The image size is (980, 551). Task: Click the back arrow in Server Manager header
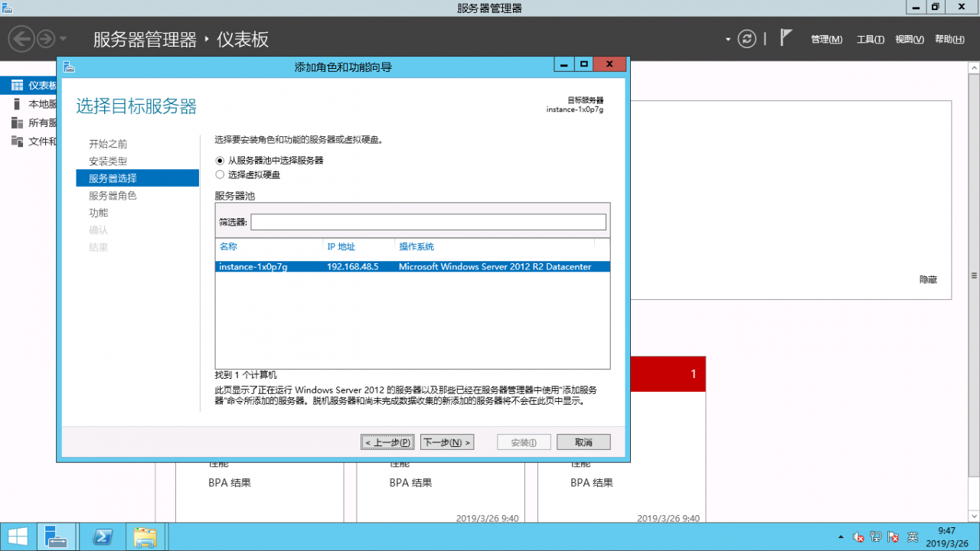point(21,38)
